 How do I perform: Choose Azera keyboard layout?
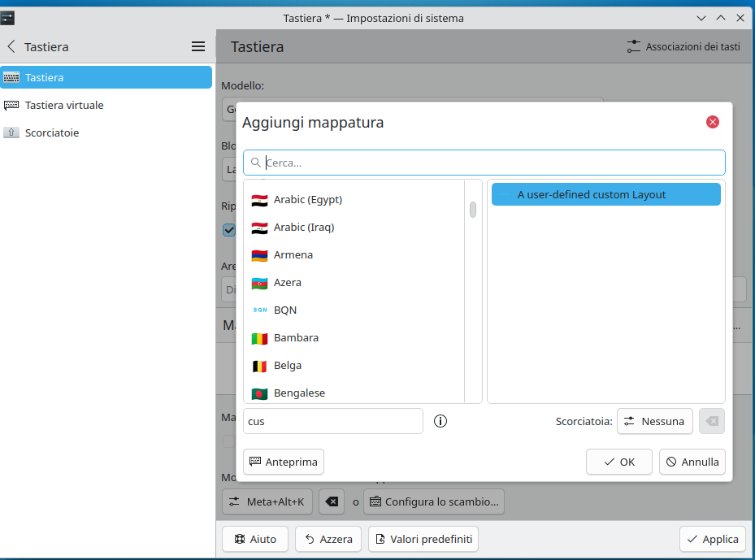point(354,283)
